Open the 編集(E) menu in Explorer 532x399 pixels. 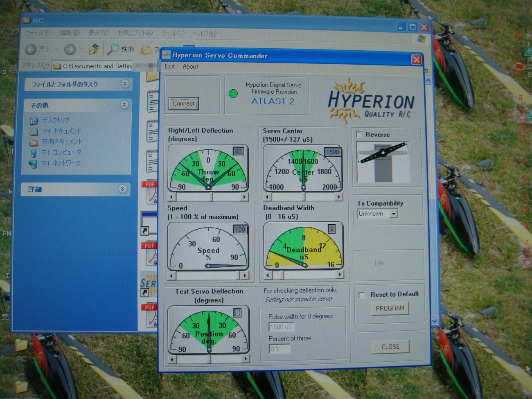(x=69, y=33)
